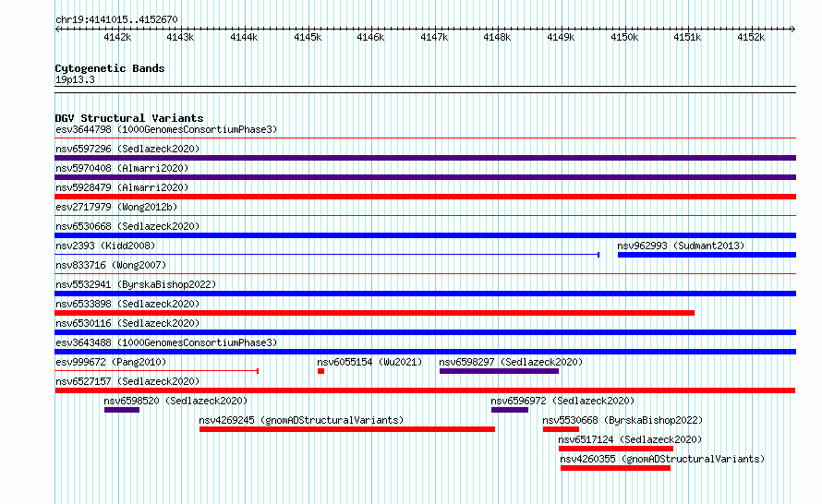Screen dimensions: 822x504
Task: Click the short red bar under nsv5530668
Action: coord(561,429)
